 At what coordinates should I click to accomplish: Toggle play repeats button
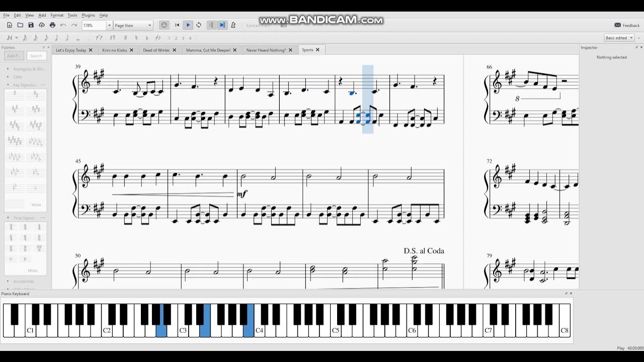(x=211, y=25)
